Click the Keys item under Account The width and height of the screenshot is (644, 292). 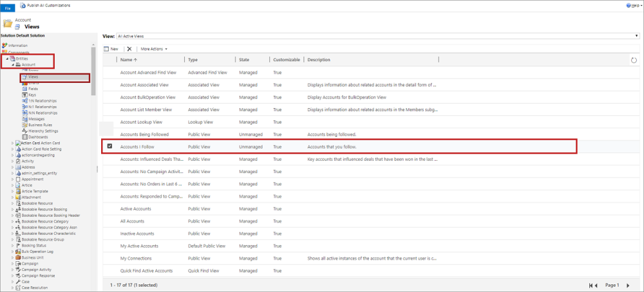click(x=32, y=95)
